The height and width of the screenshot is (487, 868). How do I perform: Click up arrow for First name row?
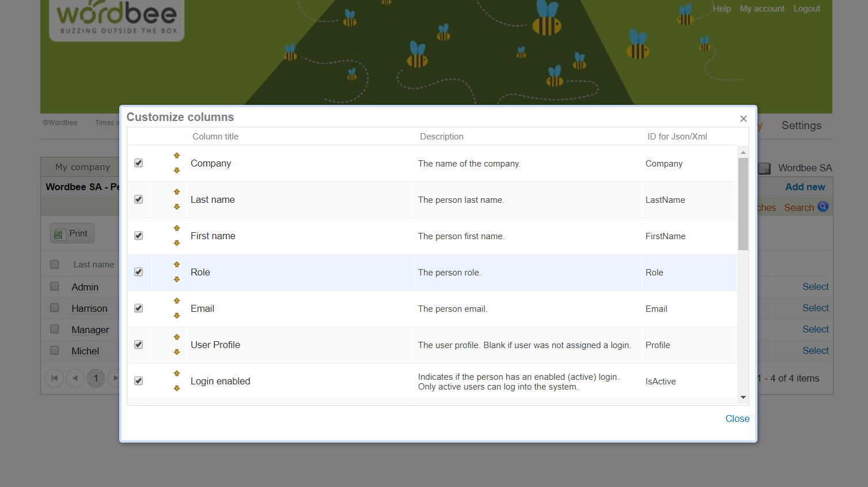pos(177,228)
